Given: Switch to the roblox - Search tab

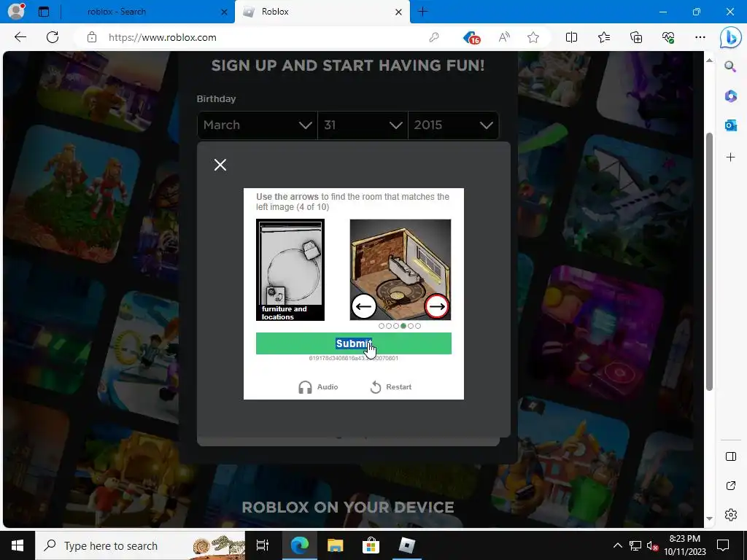Looking at the screenshot, I should click(x=117, y=12).
